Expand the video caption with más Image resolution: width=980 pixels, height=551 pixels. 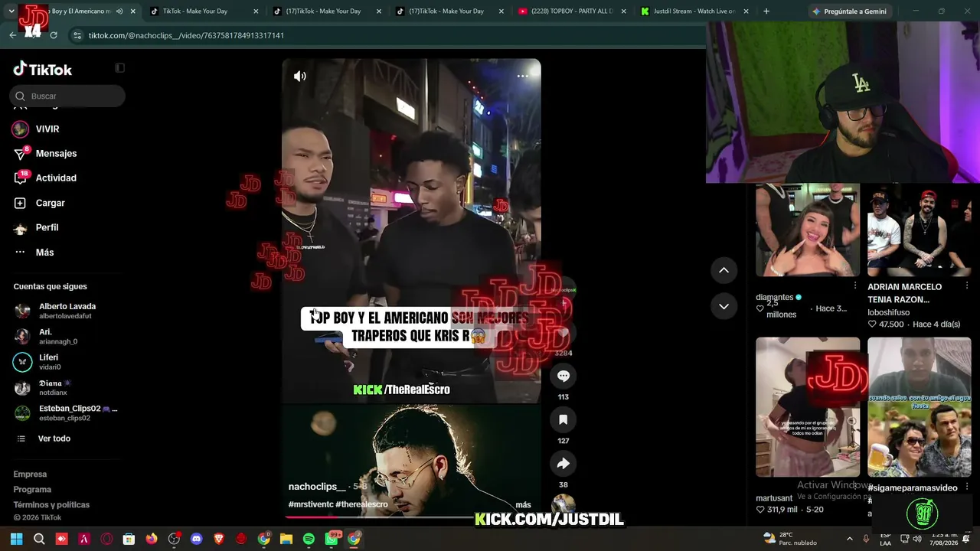click(523, 505)
